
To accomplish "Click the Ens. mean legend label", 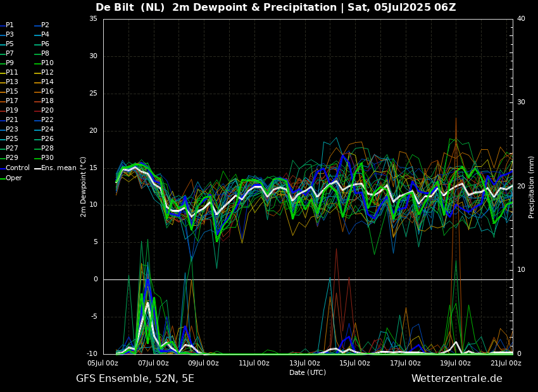I will 59,168.
